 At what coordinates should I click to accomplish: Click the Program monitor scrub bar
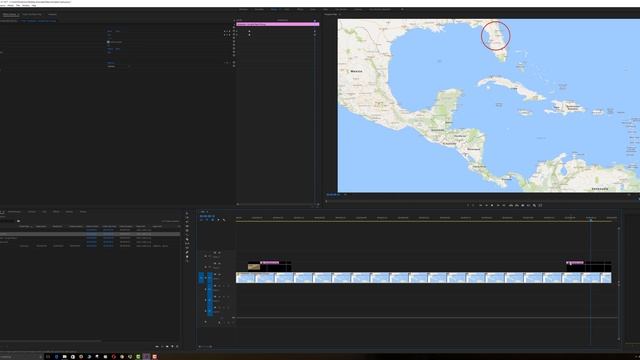482,200
